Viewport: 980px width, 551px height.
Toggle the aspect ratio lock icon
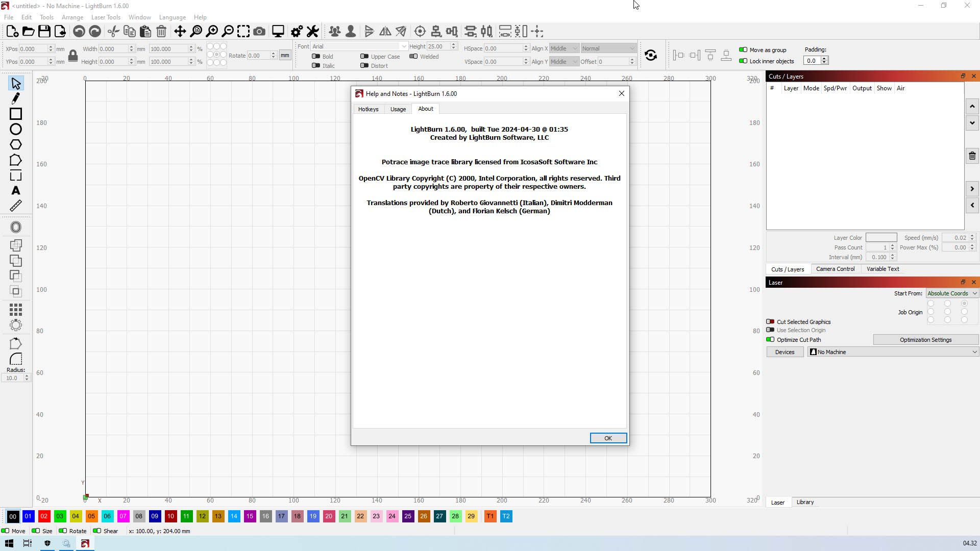(73, 55)
